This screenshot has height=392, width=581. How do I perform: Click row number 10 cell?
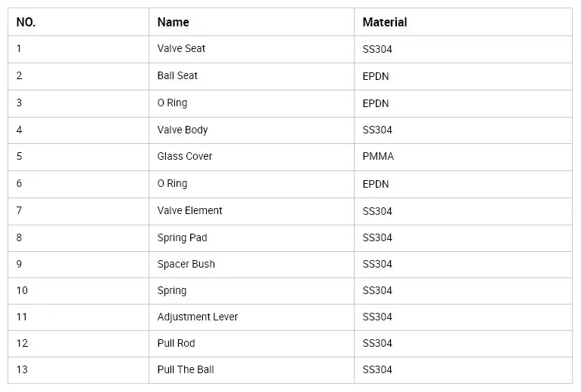pos(22,291)
